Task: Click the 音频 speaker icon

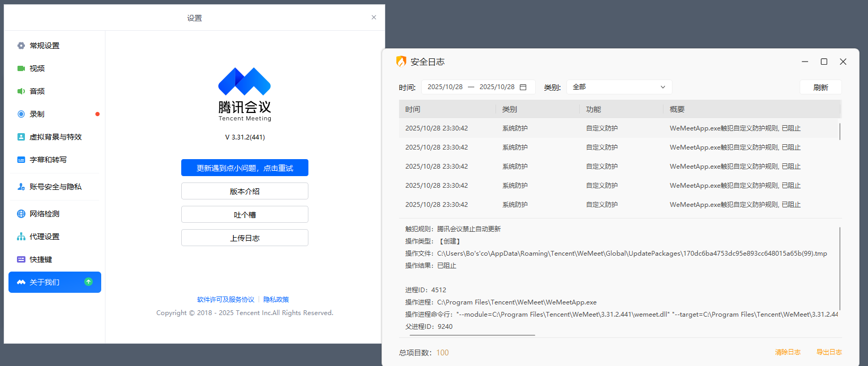Action: tap(21, 91)
